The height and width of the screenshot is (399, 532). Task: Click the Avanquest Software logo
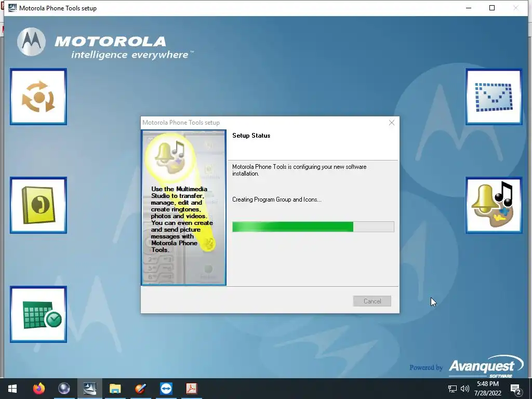tap(486, 366)
